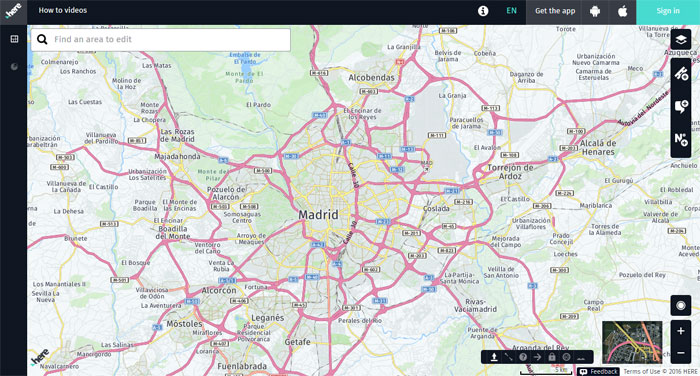Select the add place tool
The height and width of the screenshot is (376, 700).
681,107
